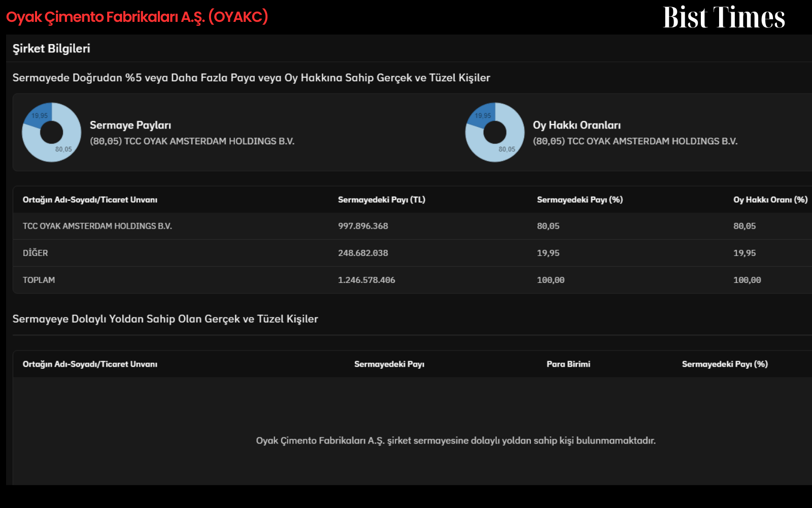
Task: Select the TOPLAM row label
Action: pos(39,280)
